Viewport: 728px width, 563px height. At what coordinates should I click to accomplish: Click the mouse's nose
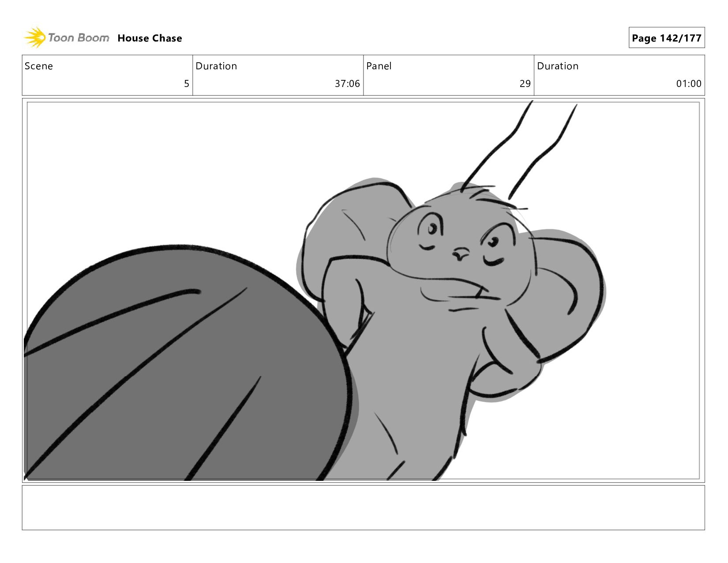point(461,253)
